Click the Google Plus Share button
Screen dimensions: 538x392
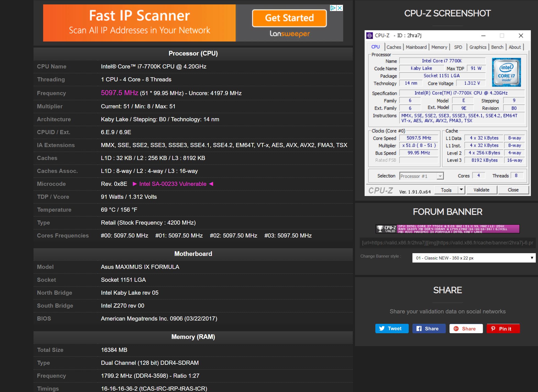click(466, 328)
